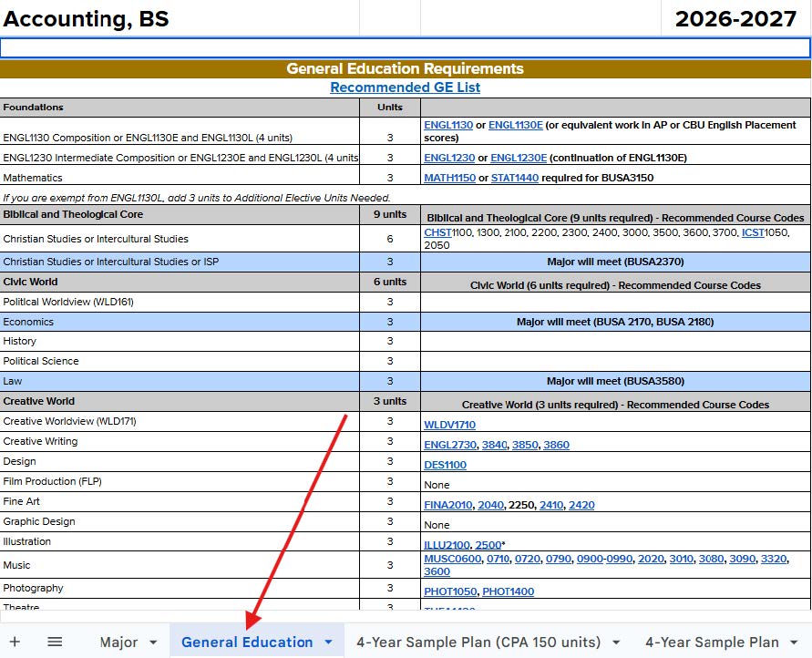Open the all sheets list icon

point(55,642)
